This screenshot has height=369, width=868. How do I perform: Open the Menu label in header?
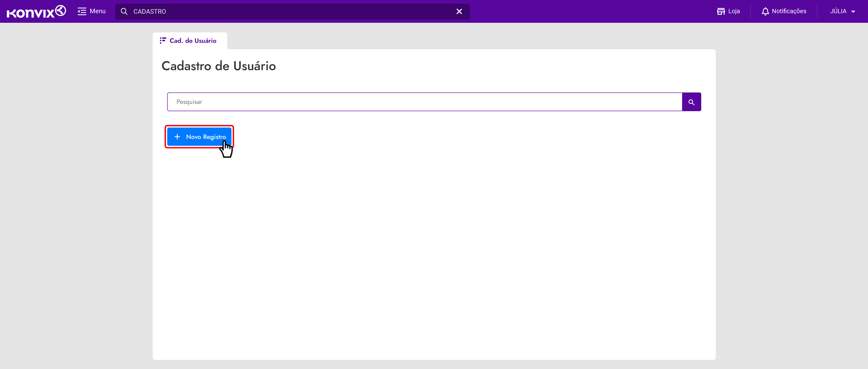(x=98, y=11)
